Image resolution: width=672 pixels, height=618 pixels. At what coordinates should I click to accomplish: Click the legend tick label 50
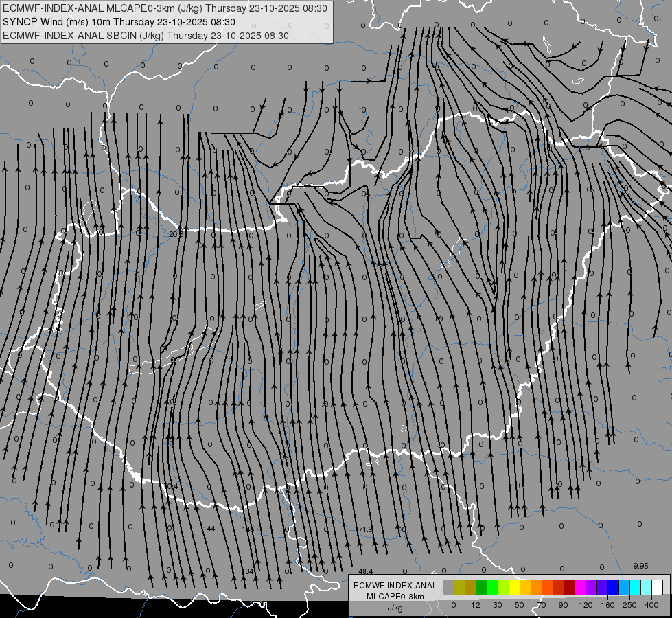pyautogui.click(x=520, y=605)
